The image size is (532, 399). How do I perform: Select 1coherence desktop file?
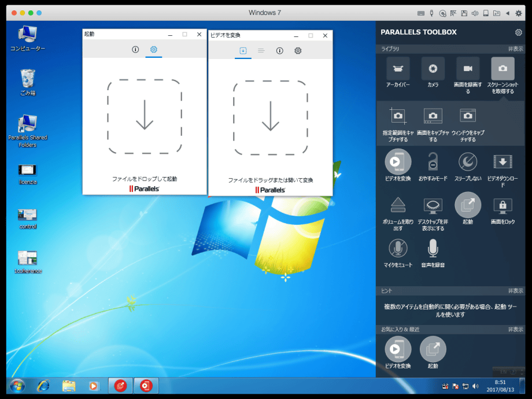click(28, 263)
